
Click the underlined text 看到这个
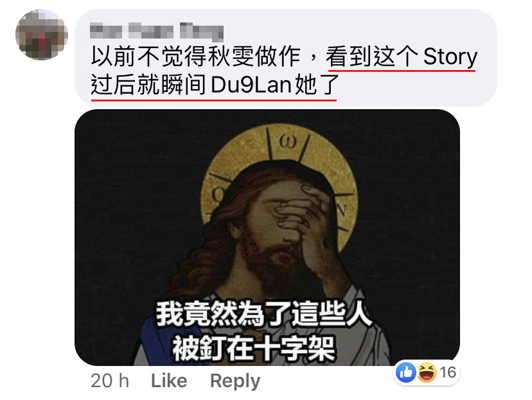(372, 57)
